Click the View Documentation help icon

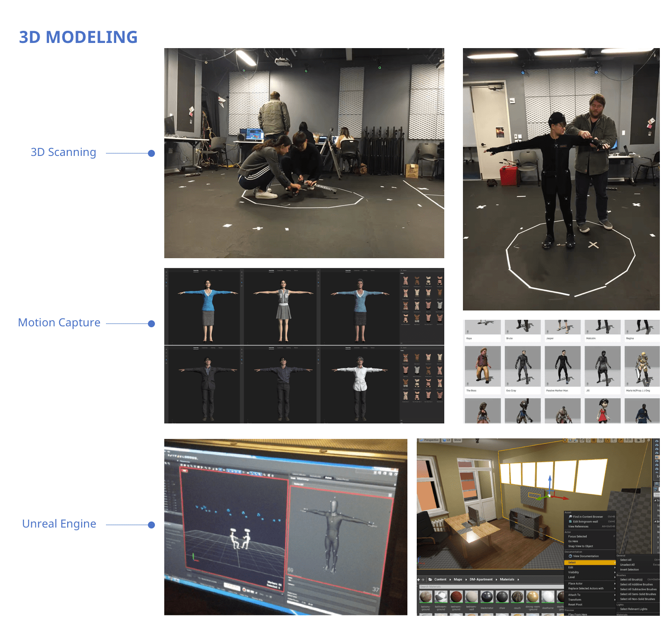(570, 556)
